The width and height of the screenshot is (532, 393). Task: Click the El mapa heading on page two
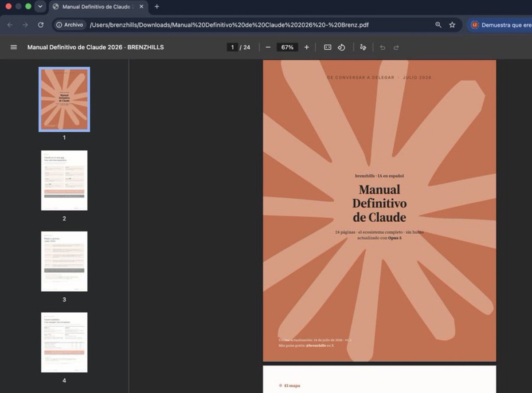click(292, 385)
